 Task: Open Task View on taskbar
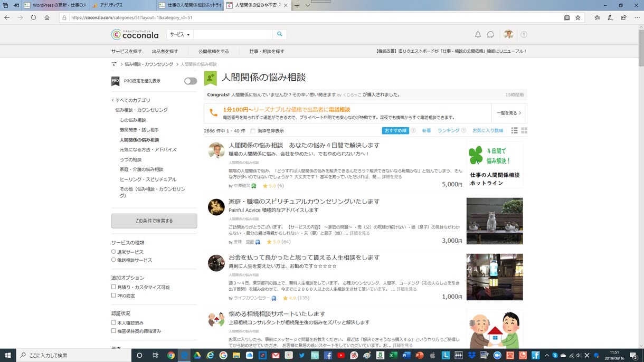coord(155,356)
